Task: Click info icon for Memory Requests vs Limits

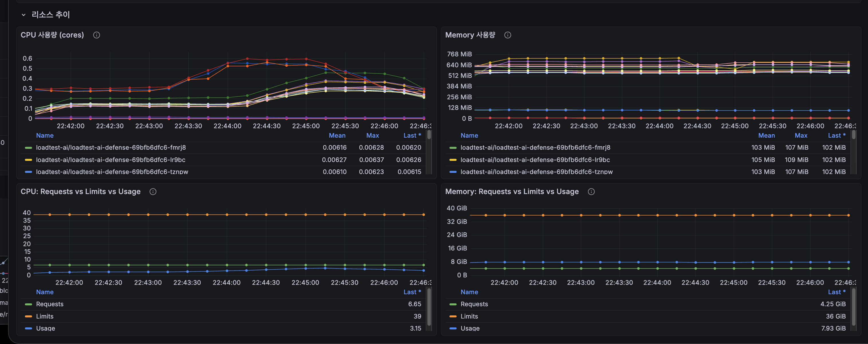Action: 591,192
